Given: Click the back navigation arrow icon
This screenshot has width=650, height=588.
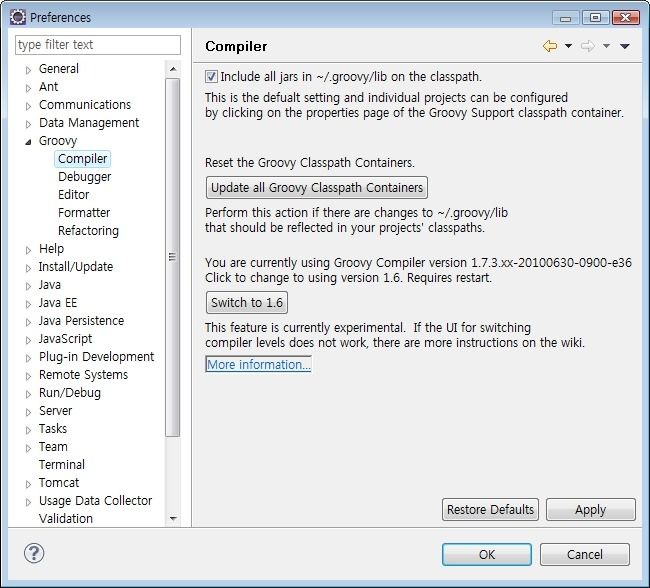Looking at the screenshot, I should (x=550, y=46).
